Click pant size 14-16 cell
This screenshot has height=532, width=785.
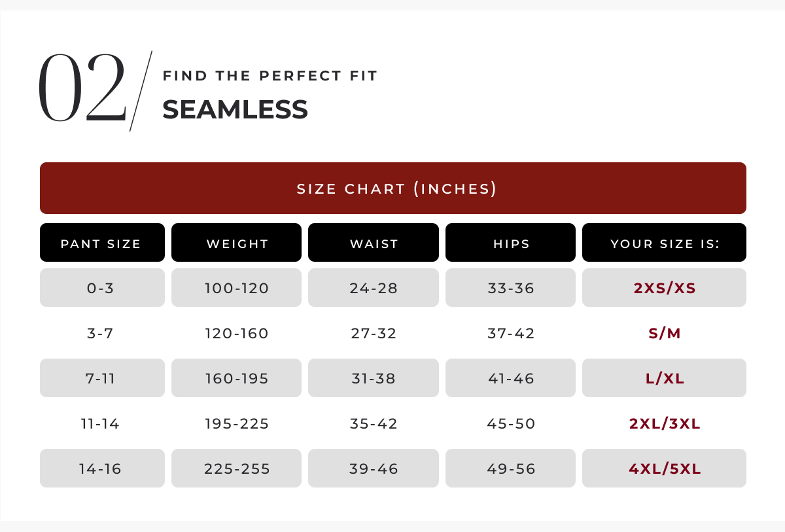click(101, 469)
